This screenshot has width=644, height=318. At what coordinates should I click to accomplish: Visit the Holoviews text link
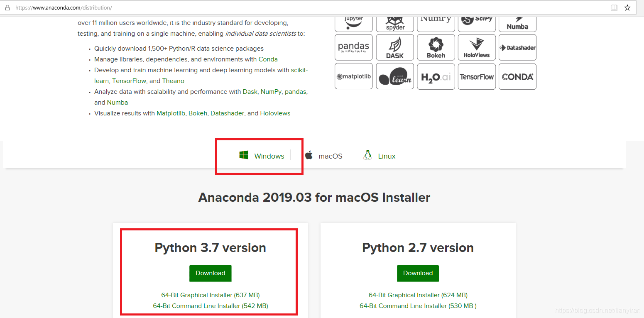point(275,113)
